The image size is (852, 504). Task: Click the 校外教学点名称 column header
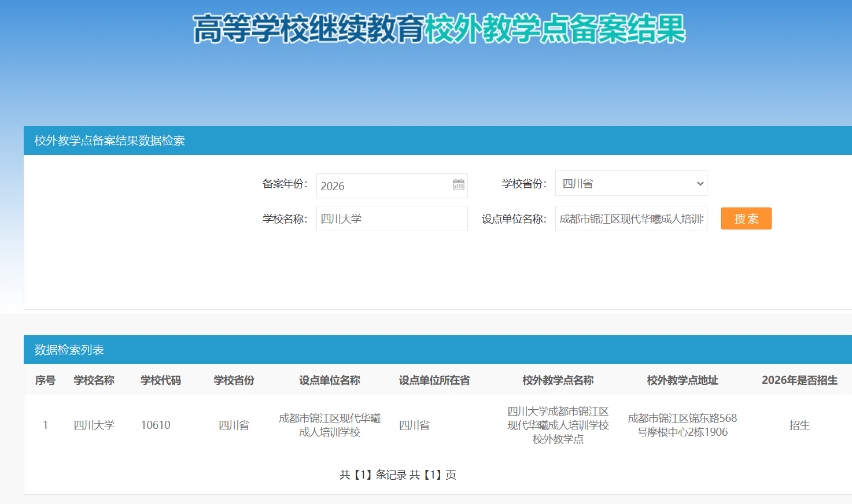pos(558,380)
